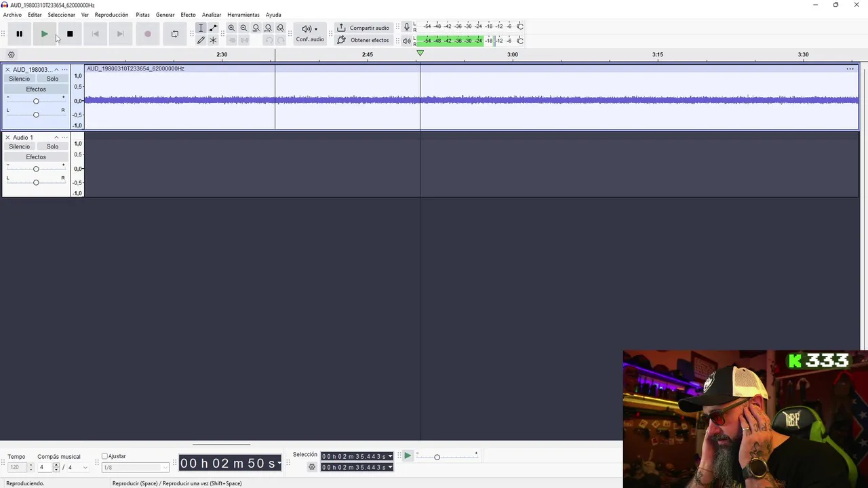The width and height of the screenshot is (868, 488).
Task: Click the green playhead marker on timeline
Action: 420,53
